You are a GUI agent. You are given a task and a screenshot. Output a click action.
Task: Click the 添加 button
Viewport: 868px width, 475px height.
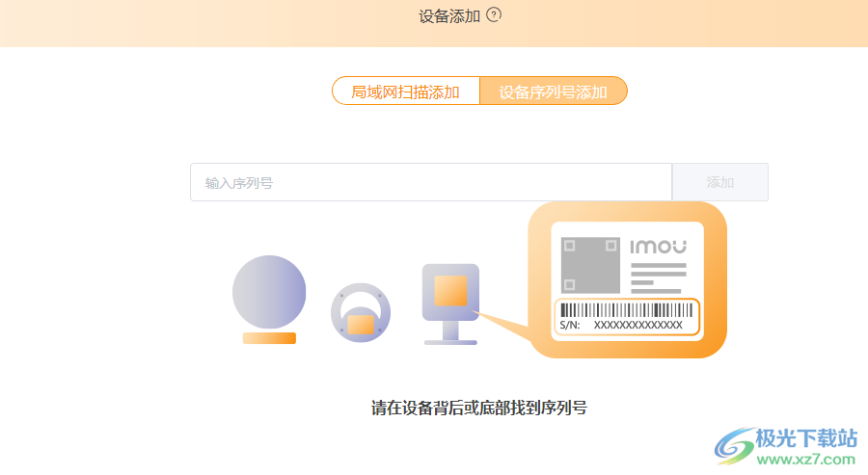pyautogui.click(x=719, y=182)
